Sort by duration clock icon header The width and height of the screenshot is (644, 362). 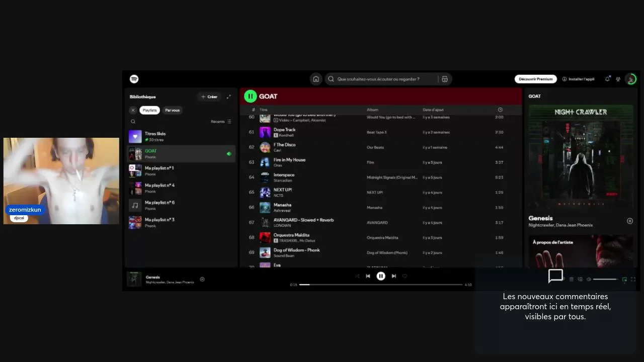click(x=500, y=110)
